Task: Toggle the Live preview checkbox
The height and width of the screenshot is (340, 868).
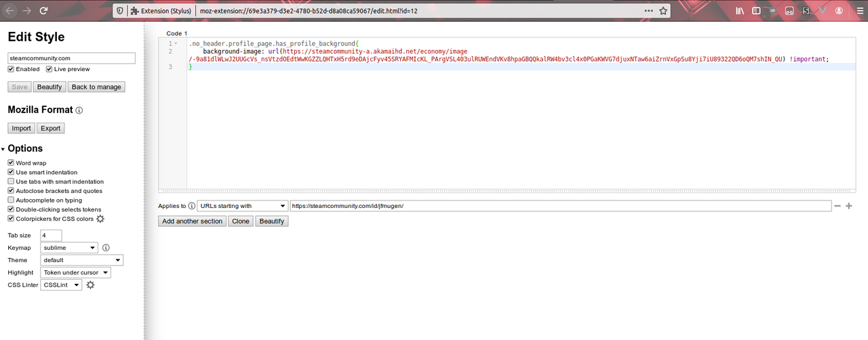Action: (x=50, y=69)
